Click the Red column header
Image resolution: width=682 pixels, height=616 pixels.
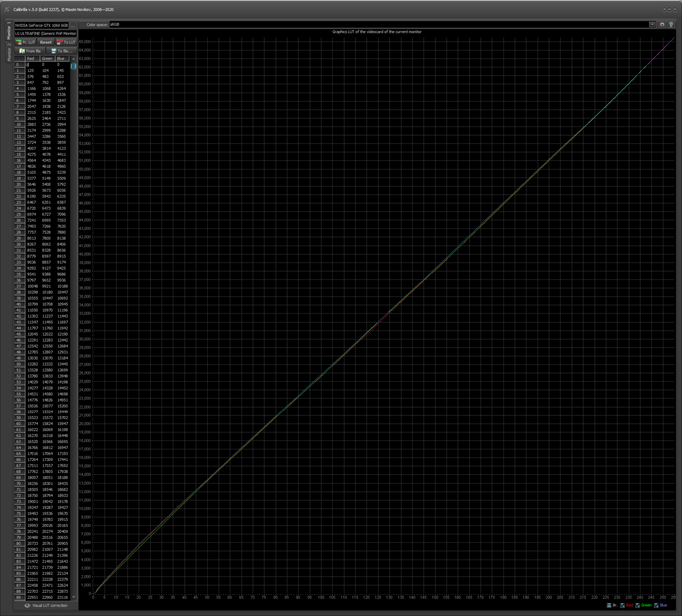(32, 59)
